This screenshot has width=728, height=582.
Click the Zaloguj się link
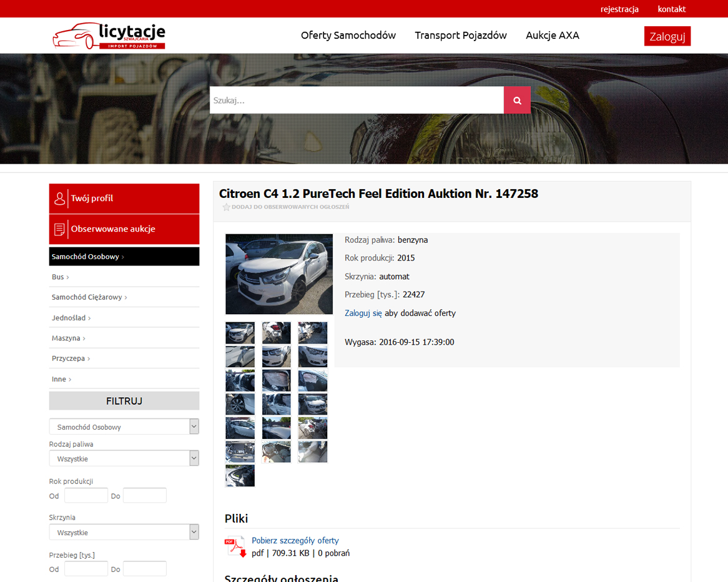coord(363,313)
